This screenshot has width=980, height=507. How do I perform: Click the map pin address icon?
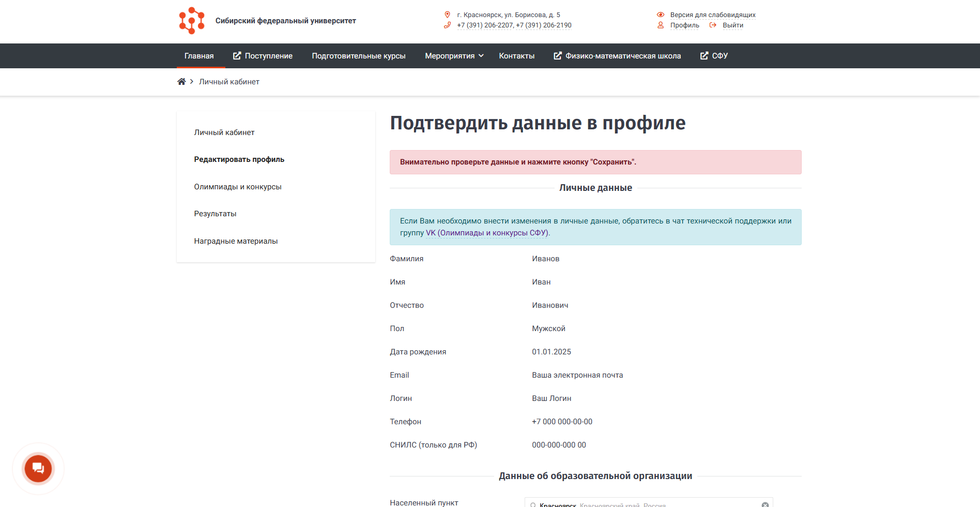click(x=447, y=15)
